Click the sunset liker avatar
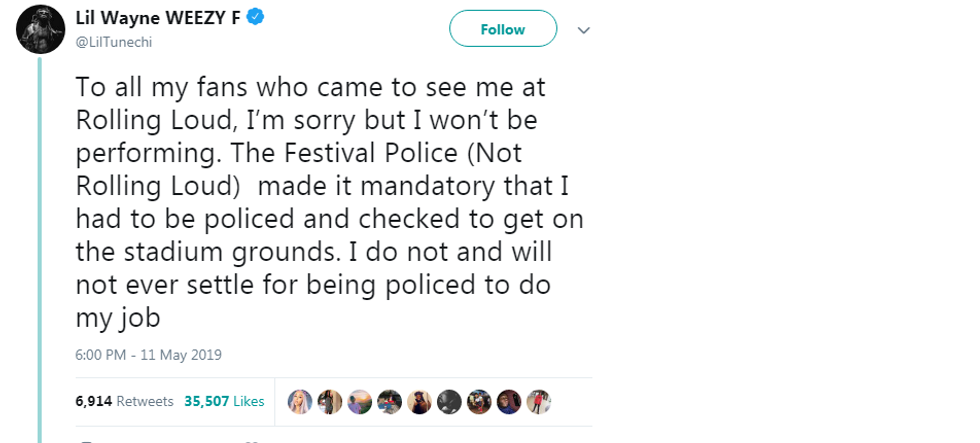 pos(360,401)
